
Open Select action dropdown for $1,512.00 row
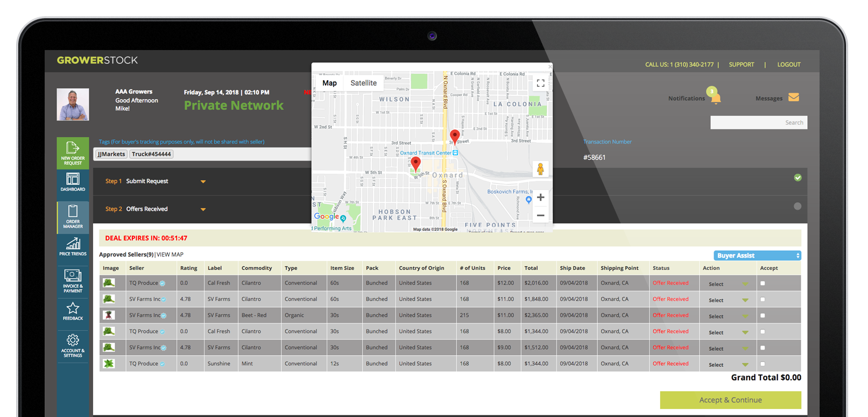point(728,349)
